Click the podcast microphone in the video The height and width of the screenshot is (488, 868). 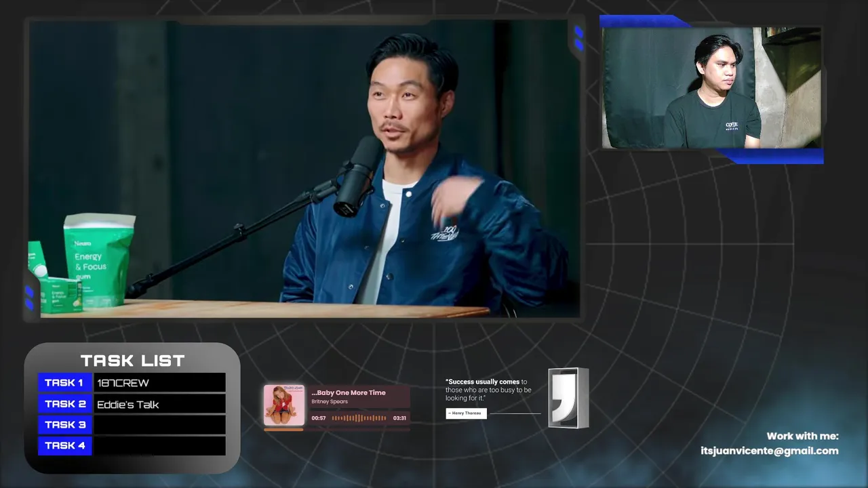pyautogui.click(x=358, y=176)
